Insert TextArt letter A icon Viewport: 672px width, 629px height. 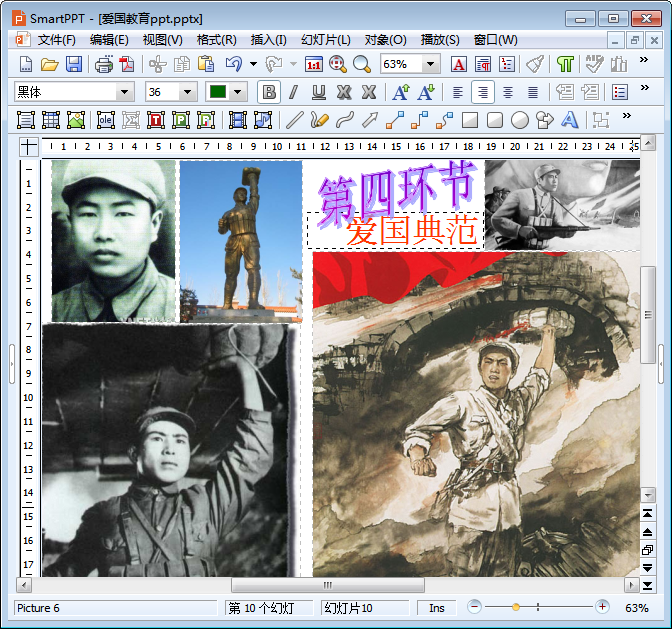click(x=570, y=120)
